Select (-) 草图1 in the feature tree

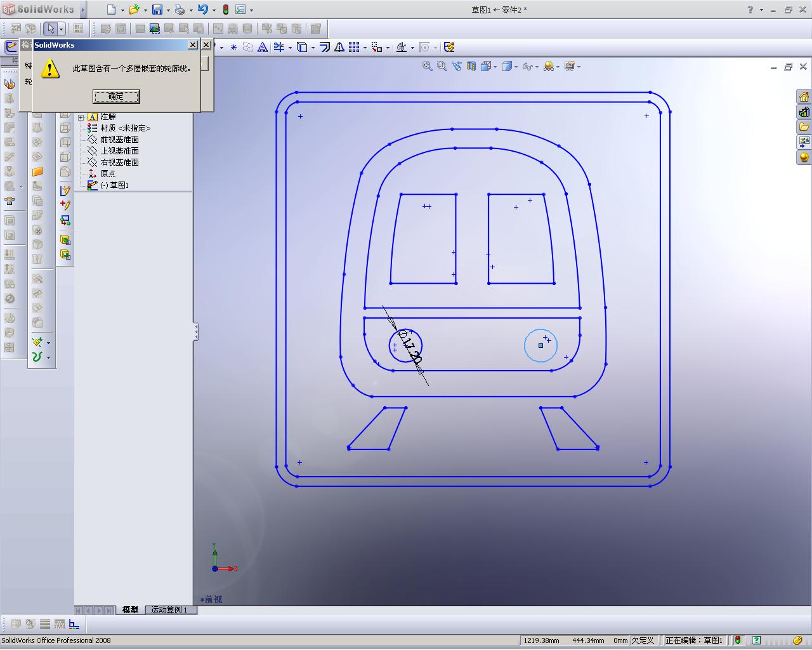114,185
